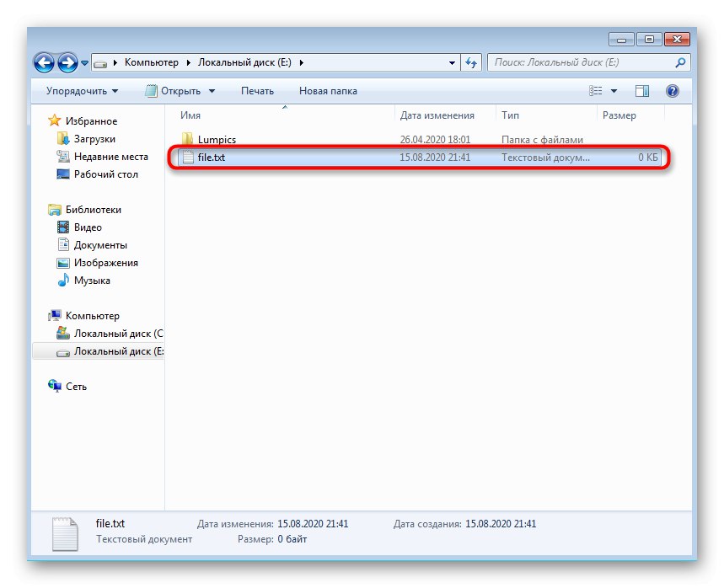
Task: Expand arrow between Компьютер and Локальный диск
Action: coord(189,63)
